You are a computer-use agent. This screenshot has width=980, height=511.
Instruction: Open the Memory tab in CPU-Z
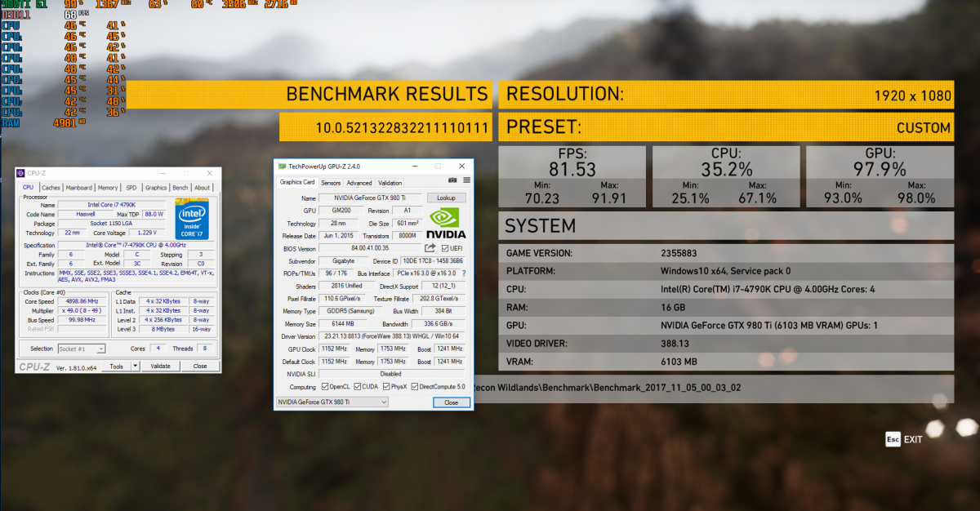pyautogui.click(x=108, y=188)
